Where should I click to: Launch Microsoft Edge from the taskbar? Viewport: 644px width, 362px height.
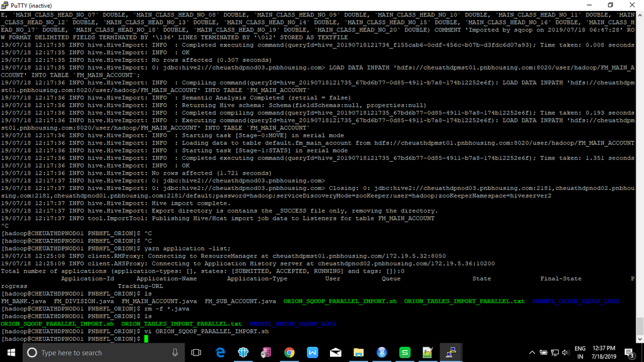(220, 352)
